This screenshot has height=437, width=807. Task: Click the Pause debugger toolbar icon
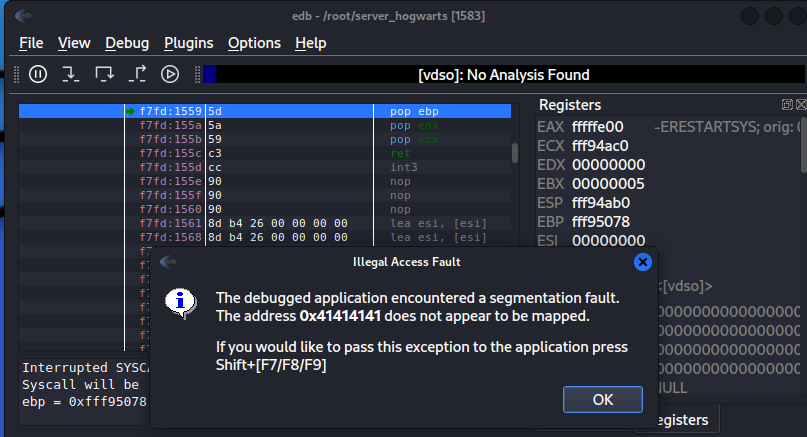pos(38,73)
